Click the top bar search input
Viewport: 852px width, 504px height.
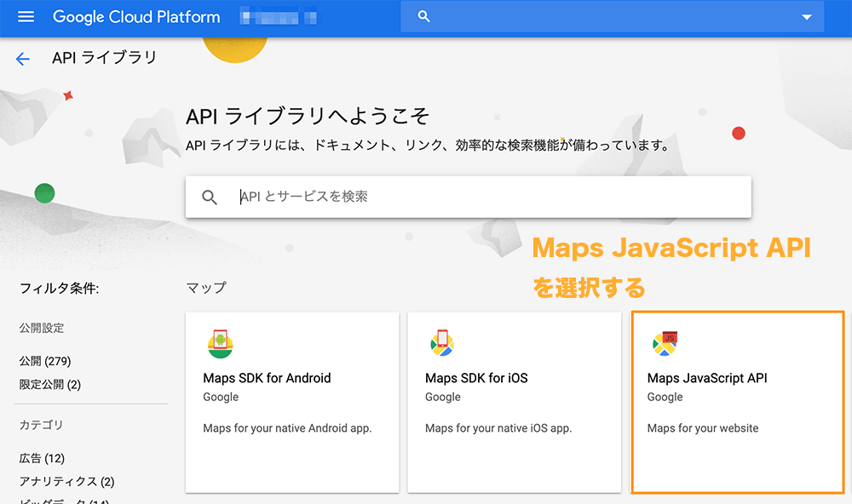(612, 17)
